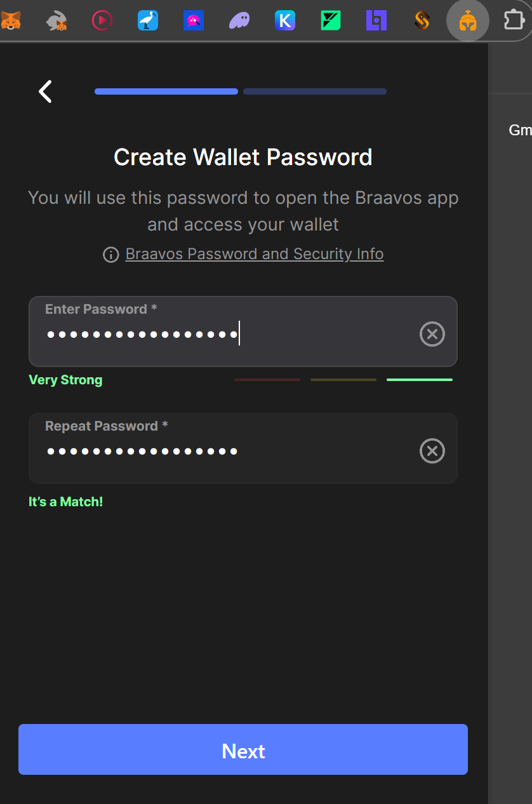Screen dimensions: 532x804
Task: Click the purple L extension icon
Action: click(376, 20)
